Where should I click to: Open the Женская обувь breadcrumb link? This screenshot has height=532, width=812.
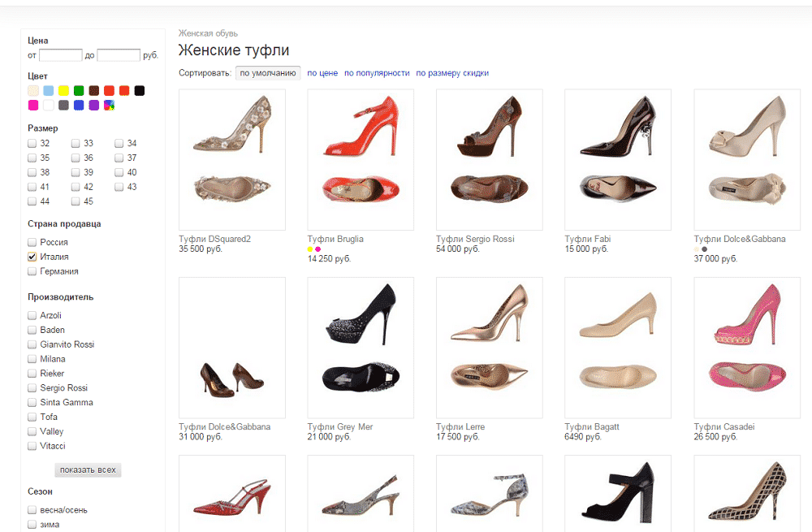(x=208, y=33)
